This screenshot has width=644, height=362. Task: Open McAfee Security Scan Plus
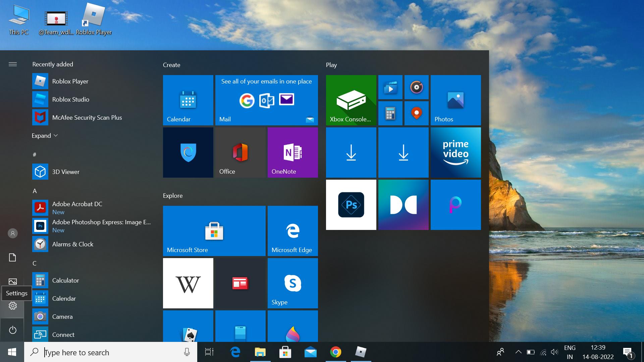coord(91,118)
